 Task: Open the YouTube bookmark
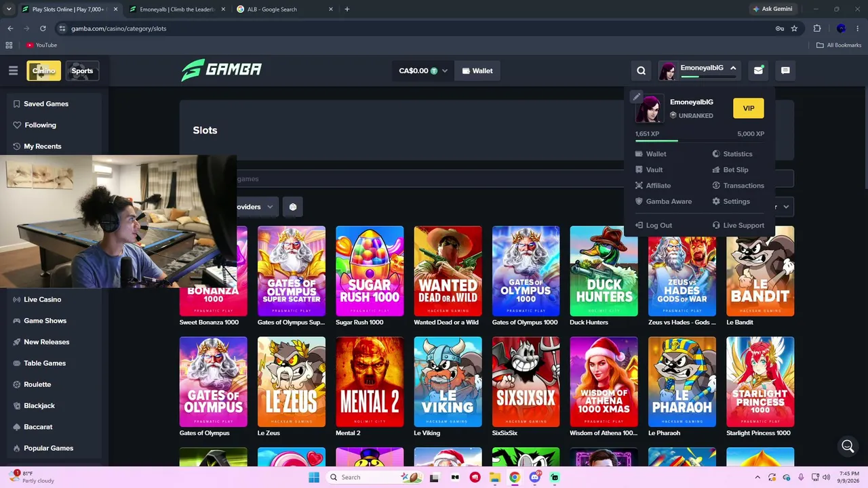click(41, 45)
